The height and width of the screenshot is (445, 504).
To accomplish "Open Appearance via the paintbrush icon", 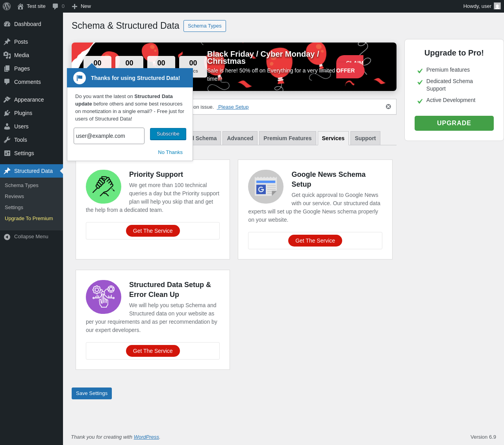I will click(x=7, y=100).
